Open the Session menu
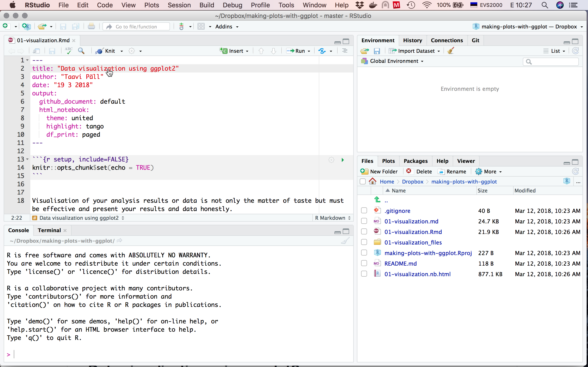The width and height of the screenshot is (588, 367). click(x=179, y=5)
